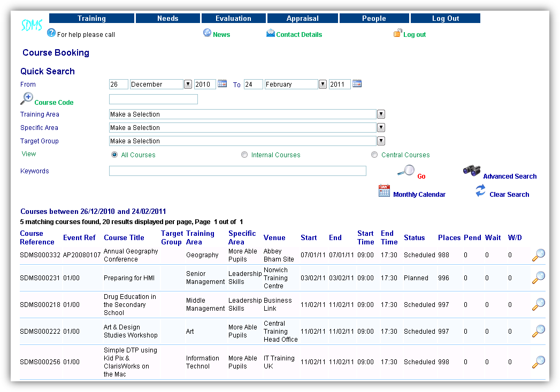Click the Contact Details envelope icon

270,33
